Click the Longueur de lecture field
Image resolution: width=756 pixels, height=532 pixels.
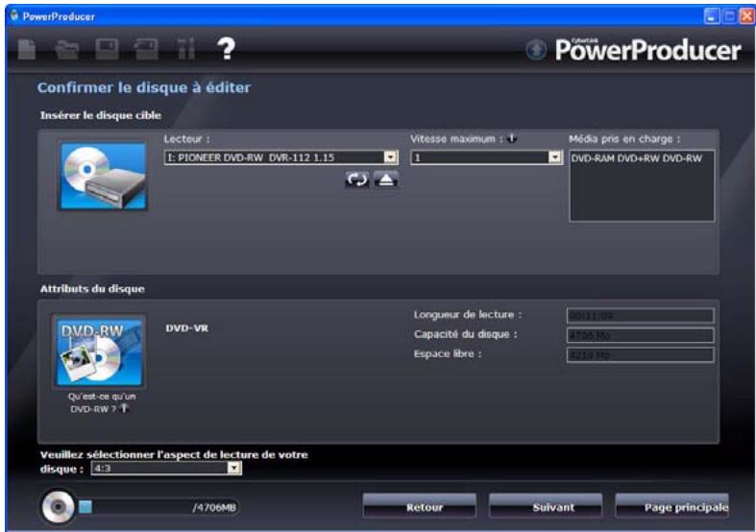tap(641, 316)
